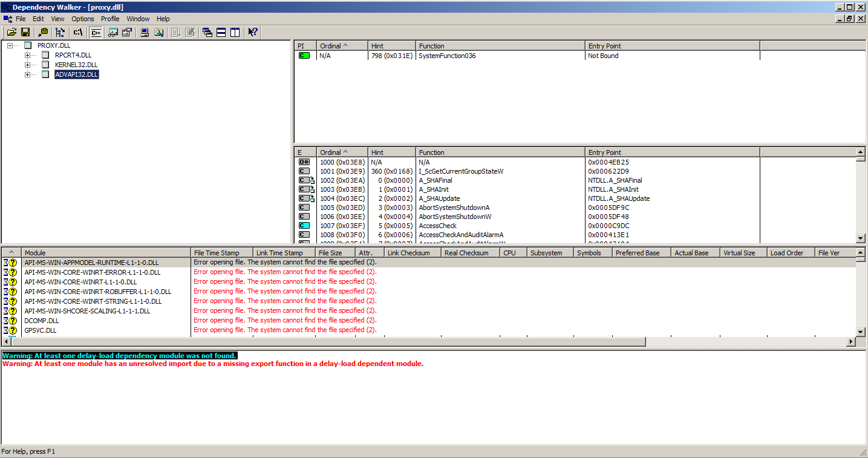Click the forwarded C icon for A_SHAFinal
Viewport: 868px width, 458px height.
click(x=307, y=180)
